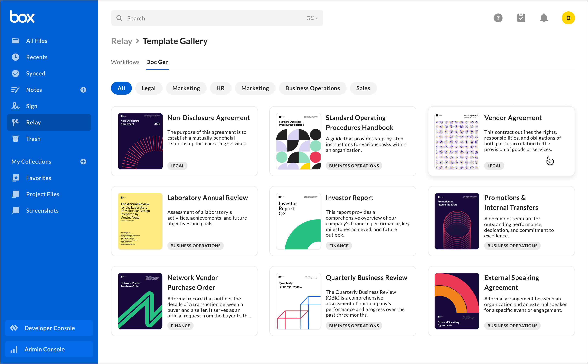
Task: Switch to the Workflows tab
Action: click(125, 62)
